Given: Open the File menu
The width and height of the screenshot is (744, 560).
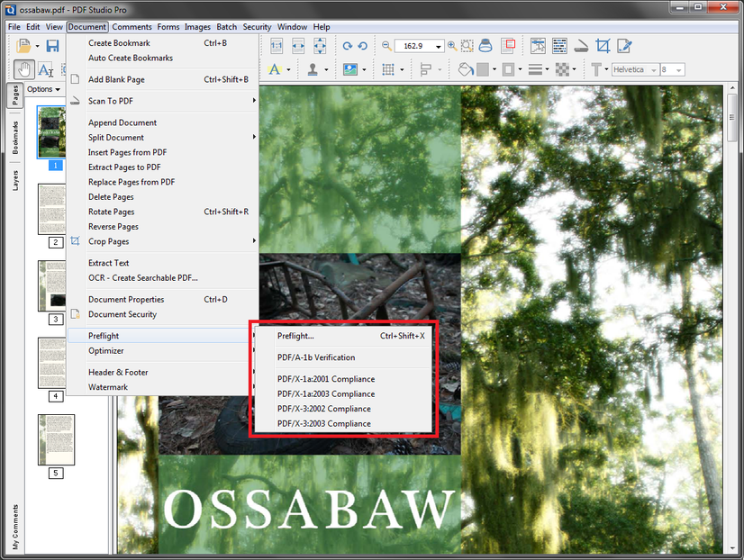Looking at the screenshot, I should pos(14,27).
